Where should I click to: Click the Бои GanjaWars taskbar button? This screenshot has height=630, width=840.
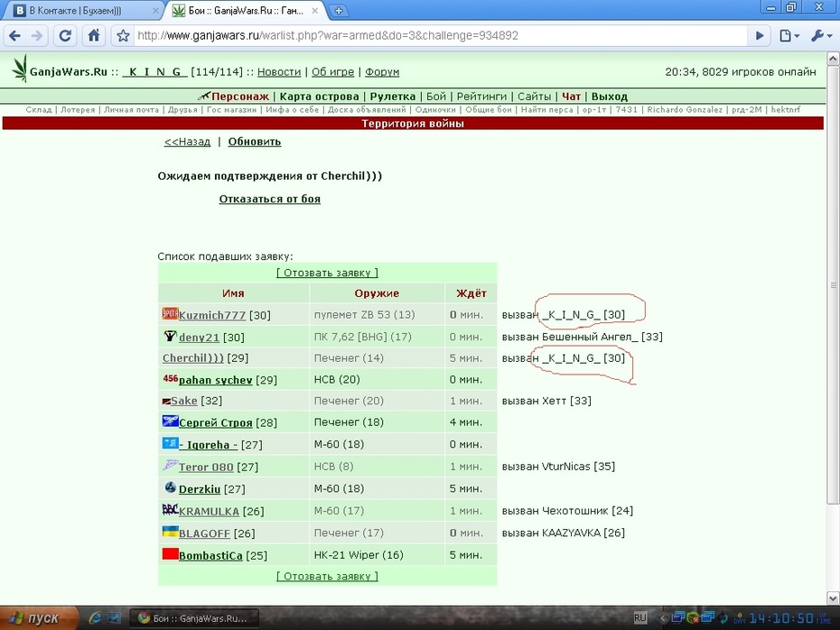tap(195, 618)
